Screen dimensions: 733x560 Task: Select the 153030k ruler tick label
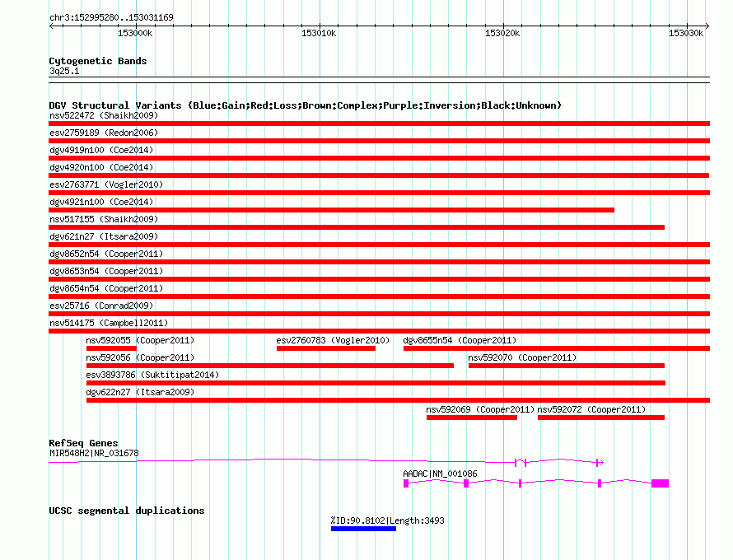pos(686,33)
